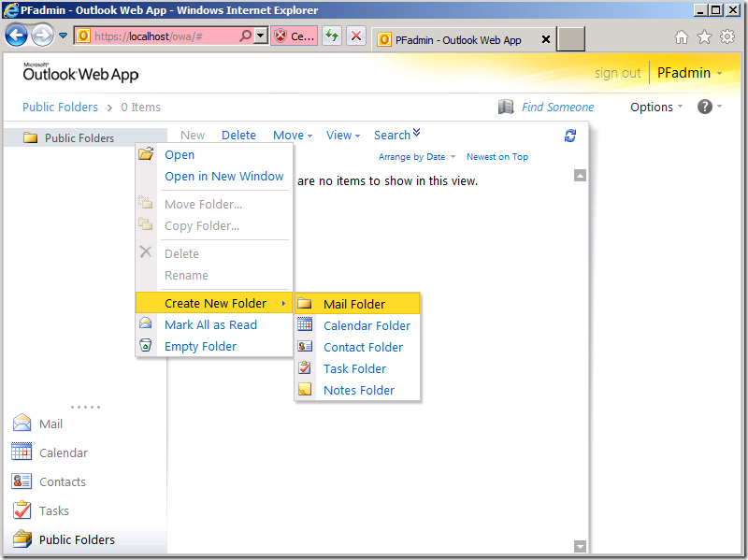
Task: Click the clipboard icon beside Task Folder
Action: coord(305,367)
